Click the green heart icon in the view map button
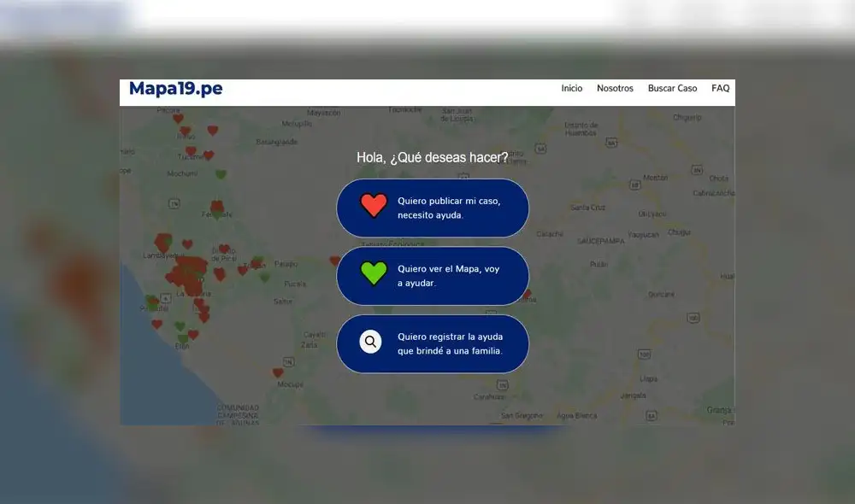The height and width of the screenshot is (504, 855). [373, 273]
